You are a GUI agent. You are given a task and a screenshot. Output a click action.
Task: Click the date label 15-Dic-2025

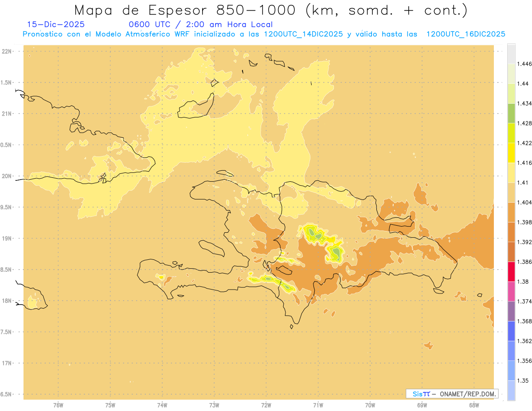[x=56, y=24]
